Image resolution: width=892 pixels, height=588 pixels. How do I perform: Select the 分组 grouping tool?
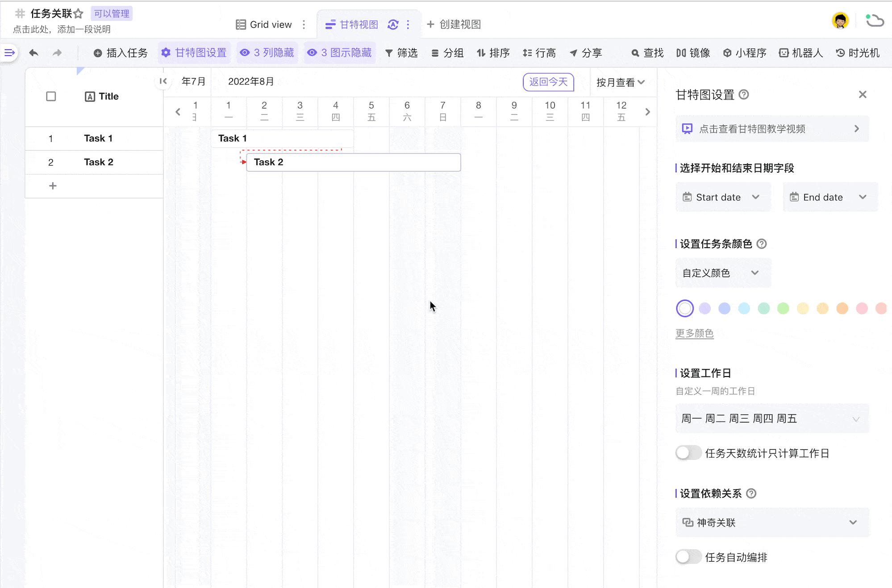tap(447, 53)
